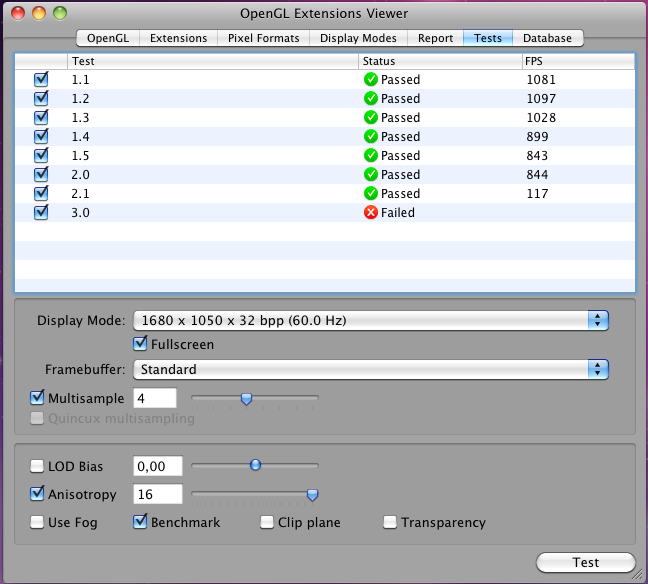Select the test version 3.0 label
Viewport: 648px width, 584px height.
[80, 212]
